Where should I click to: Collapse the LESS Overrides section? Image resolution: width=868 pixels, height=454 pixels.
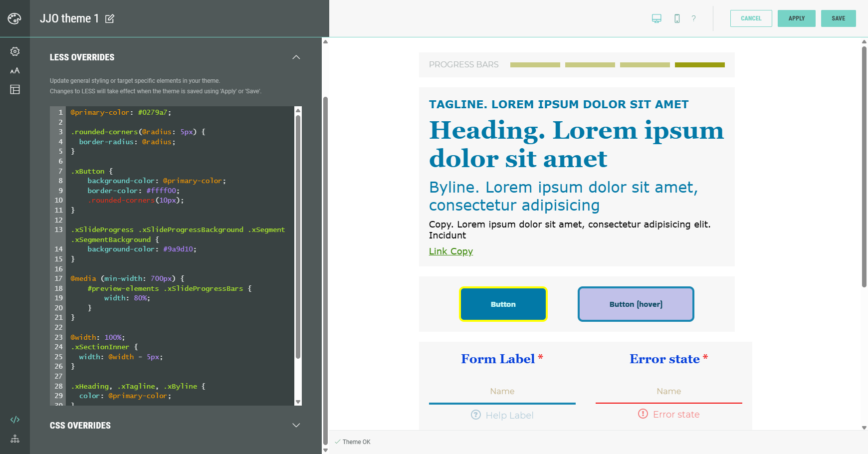[296, 57]
